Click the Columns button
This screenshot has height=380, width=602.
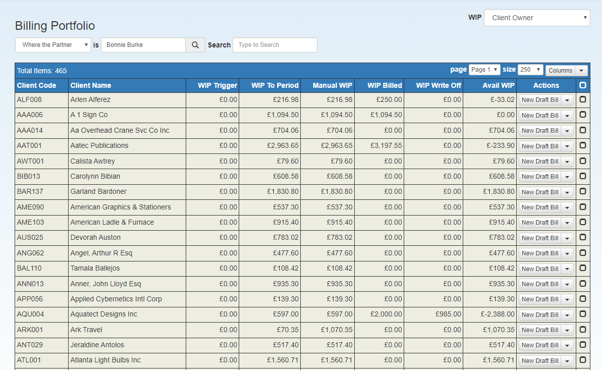(x=560, y=70)
